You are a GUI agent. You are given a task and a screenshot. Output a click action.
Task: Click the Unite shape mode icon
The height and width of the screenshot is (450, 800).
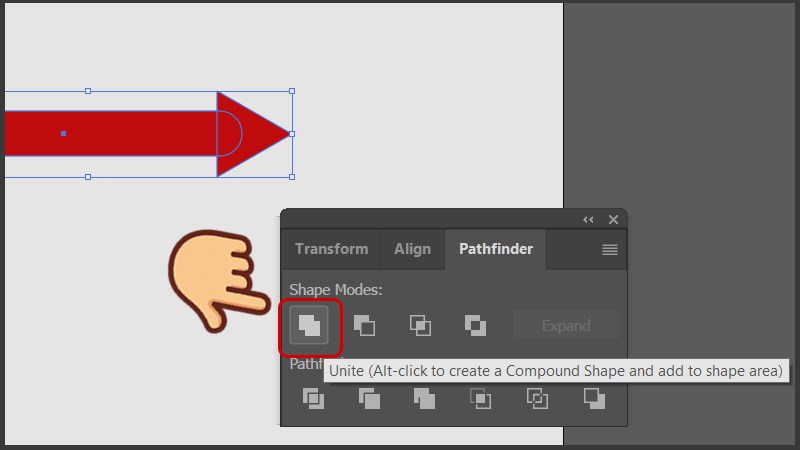(309, 325)
